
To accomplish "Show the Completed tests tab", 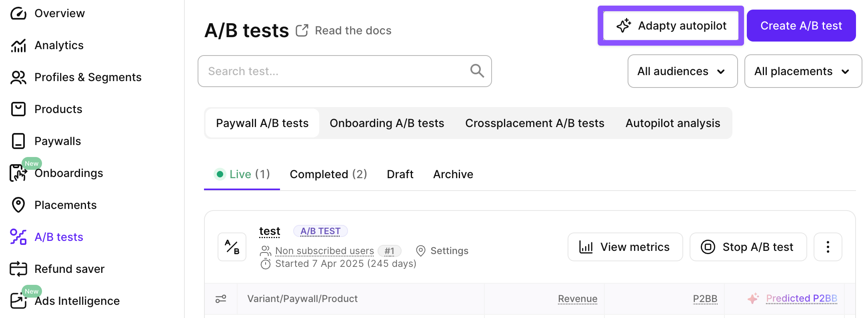I will point(328,174).
